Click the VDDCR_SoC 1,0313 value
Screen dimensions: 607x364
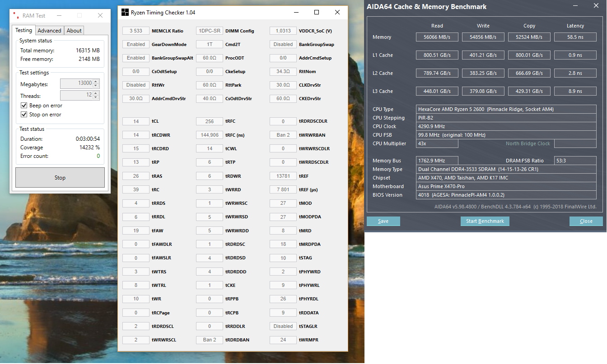point(283,31)
